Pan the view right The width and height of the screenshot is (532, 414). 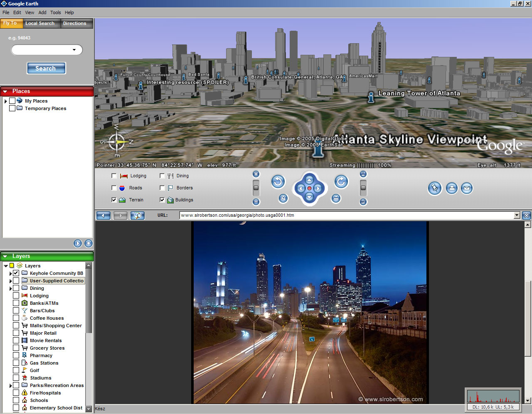[318, 189]
